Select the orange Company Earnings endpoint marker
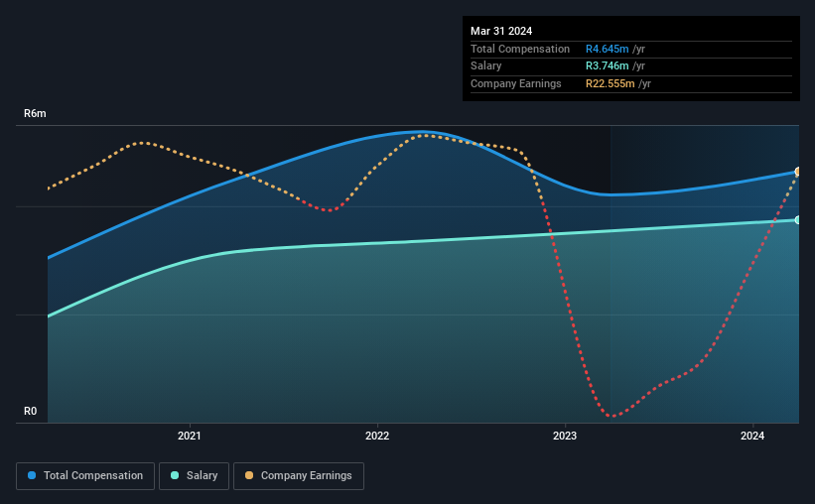Viewport: 815px width, 504px height. [797, 172]
